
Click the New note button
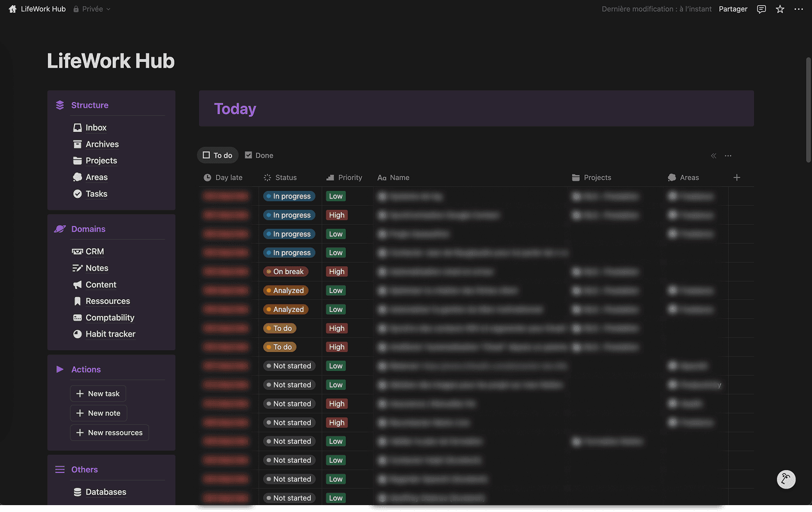[x=99, y=413]
